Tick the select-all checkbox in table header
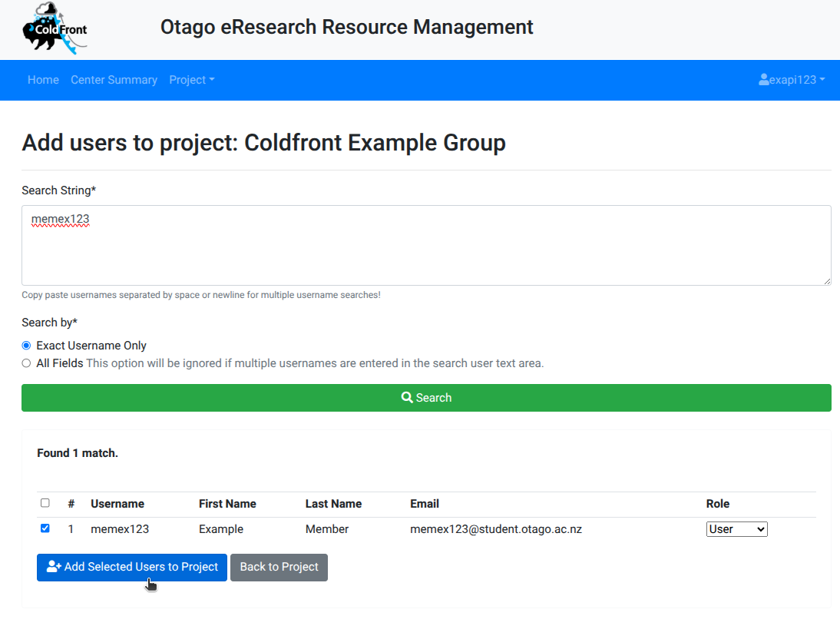The width and height of the screenshot is (840, 639). [45, 503]
